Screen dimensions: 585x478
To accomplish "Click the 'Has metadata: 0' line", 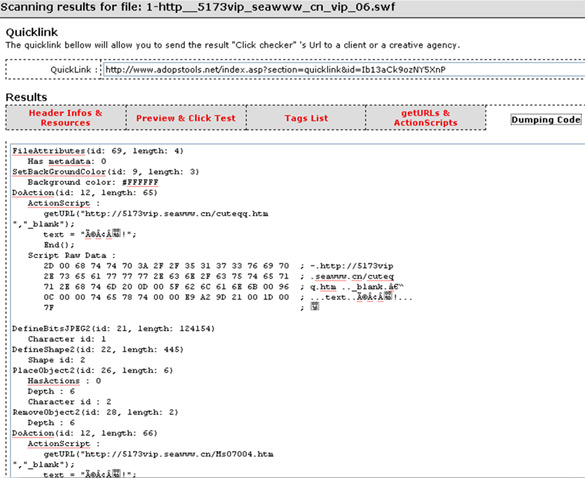I will (x=67, y=162).
